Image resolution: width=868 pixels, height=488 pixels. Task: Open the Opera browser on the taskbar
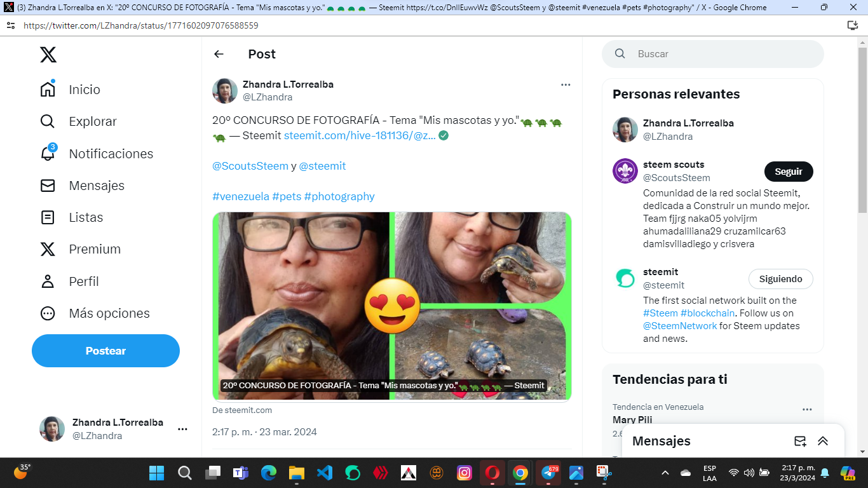492,473
